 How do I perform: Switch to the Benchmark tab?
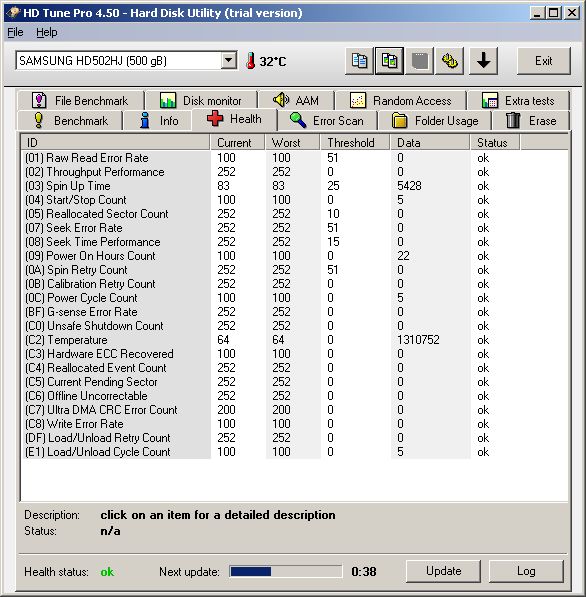pyautogui.click(x=70, y=121)
